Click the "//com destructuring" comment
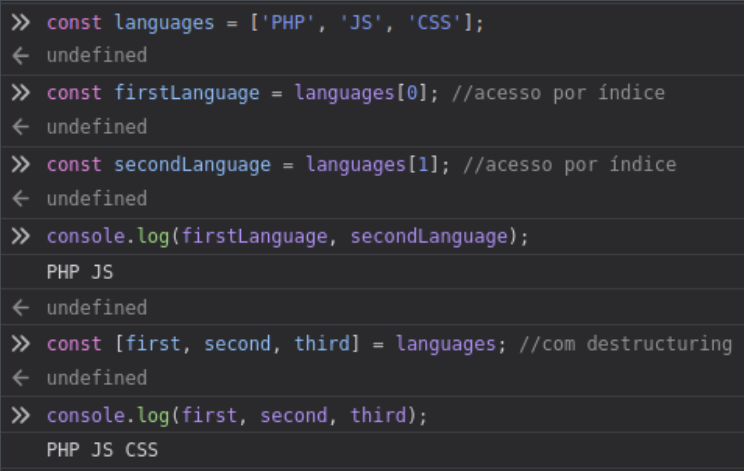744x471 pixels. (624, 344)
